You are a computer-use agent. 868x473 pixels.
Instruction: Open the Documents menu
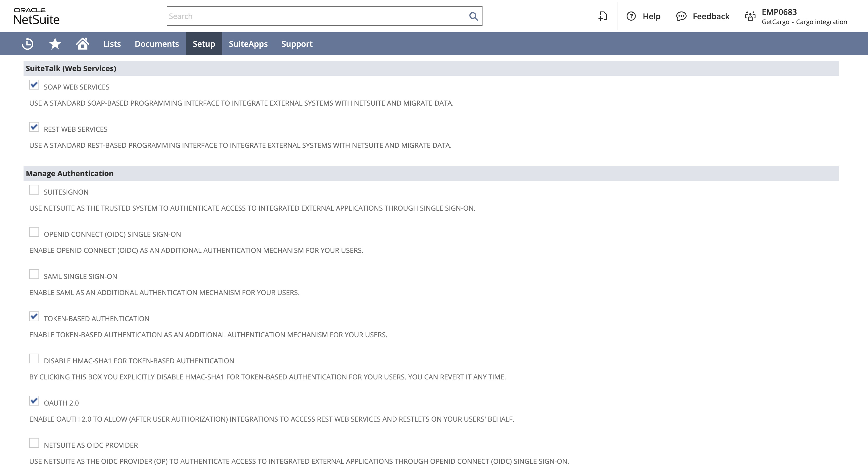coord(157,44)
